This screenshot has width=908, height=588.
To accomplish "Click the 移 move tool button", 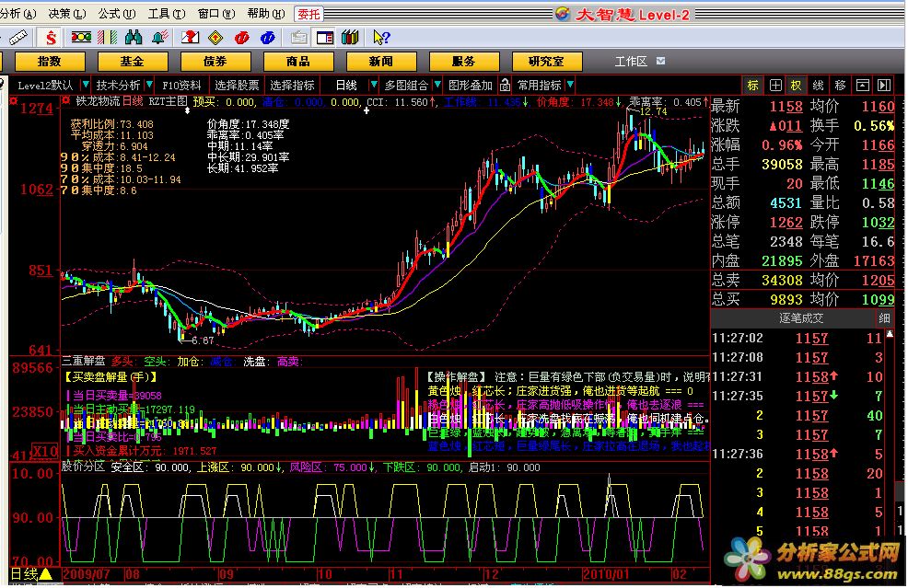I will coord(840,86).
